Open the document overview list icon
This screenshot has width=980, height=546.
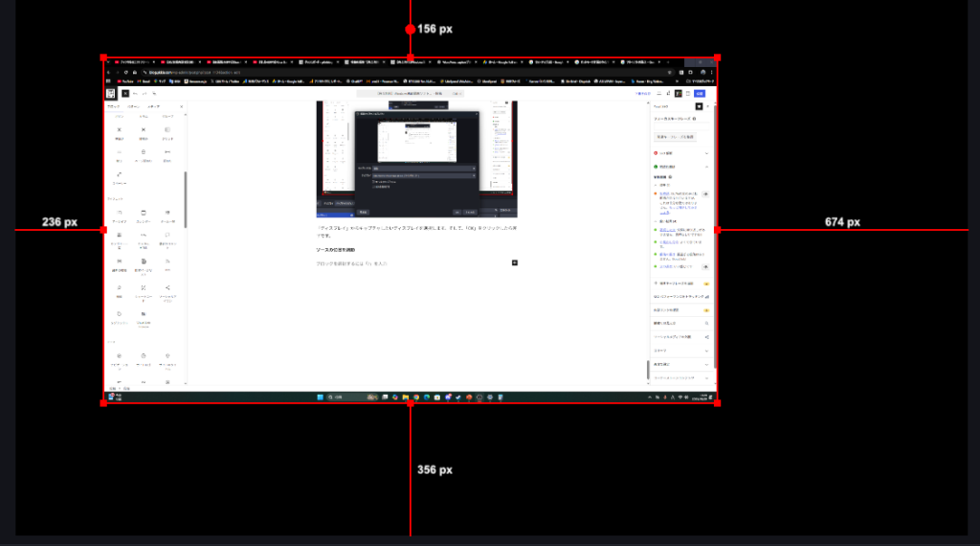point(154,93)
